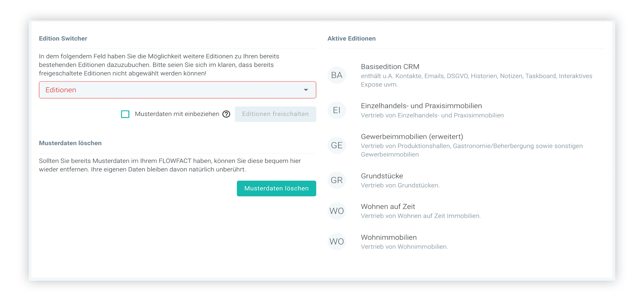This screenshot has height=301, width=644.
Task: Click paragraph starting 'In dem folgendem Feld'
Action: [x=159, y=65]
